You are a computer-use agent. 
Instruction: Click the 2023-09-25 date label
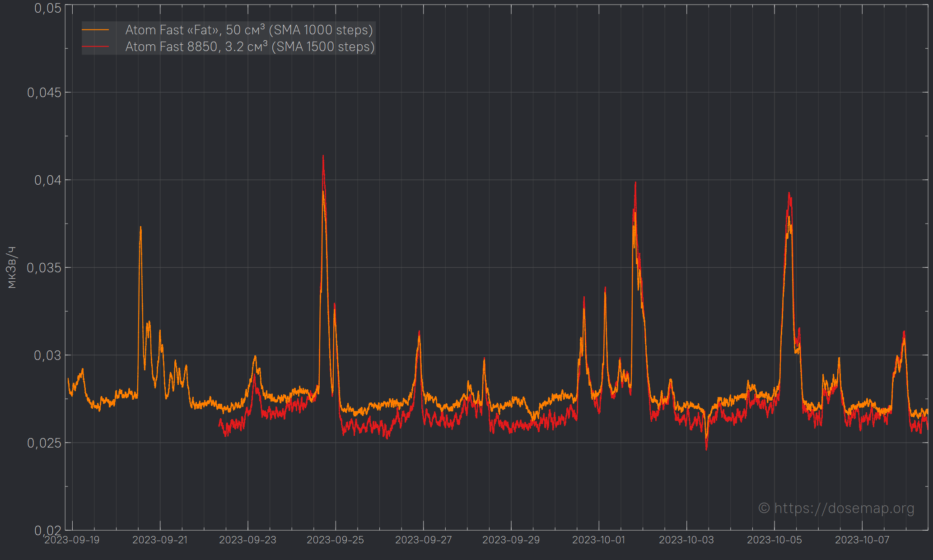336,540
